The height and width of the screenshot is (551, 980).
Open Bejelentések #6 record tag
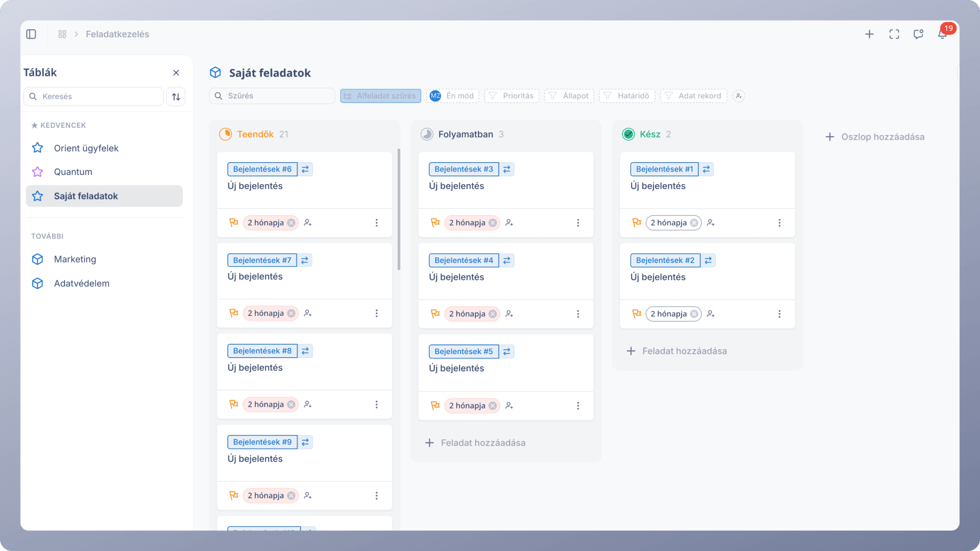point(262,169)
